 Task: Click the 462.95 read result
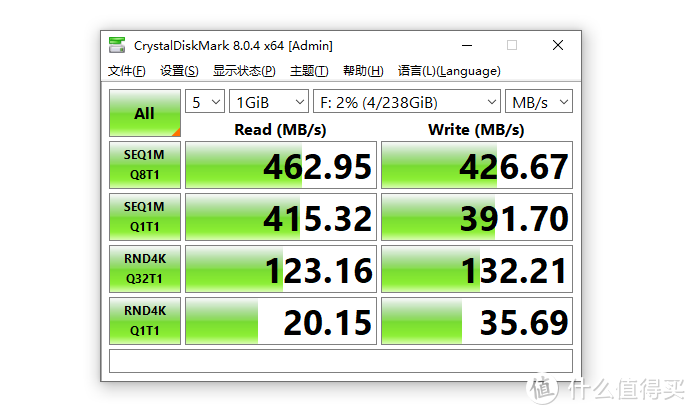pos(281,165)
